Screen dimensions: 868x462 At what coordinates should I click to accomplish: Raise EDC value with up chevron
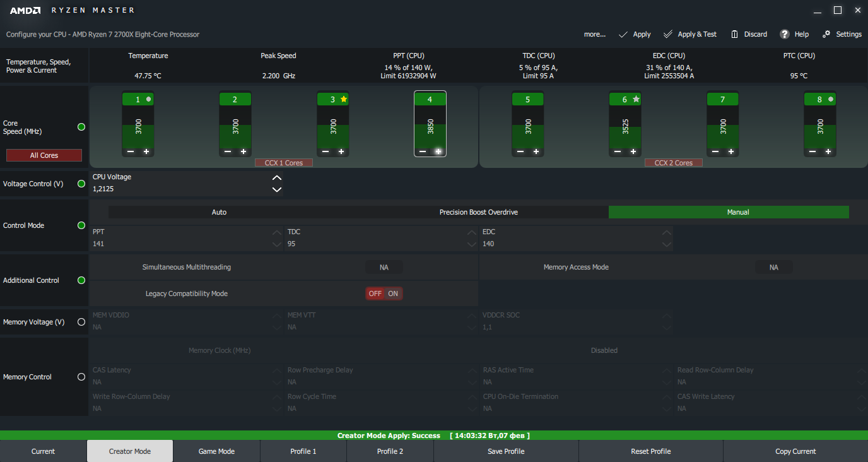[666, 233]
